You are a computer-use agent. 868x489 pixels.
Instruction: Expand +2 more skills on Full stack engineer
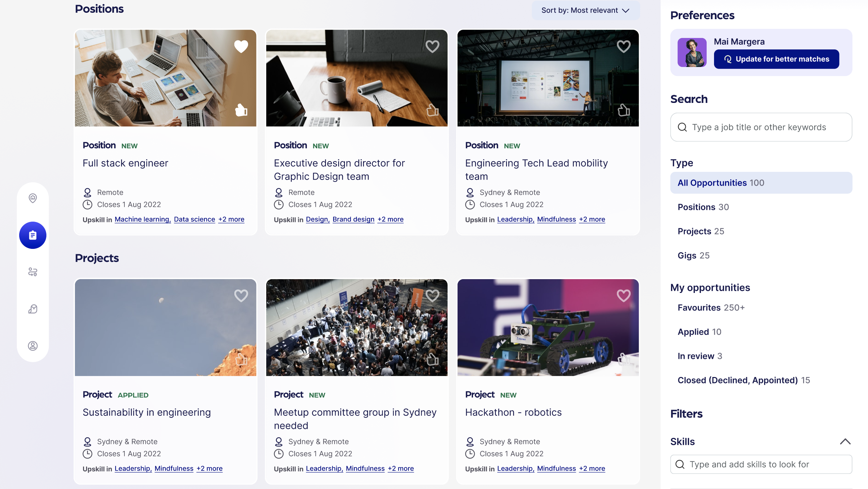[x=231, y=219]
